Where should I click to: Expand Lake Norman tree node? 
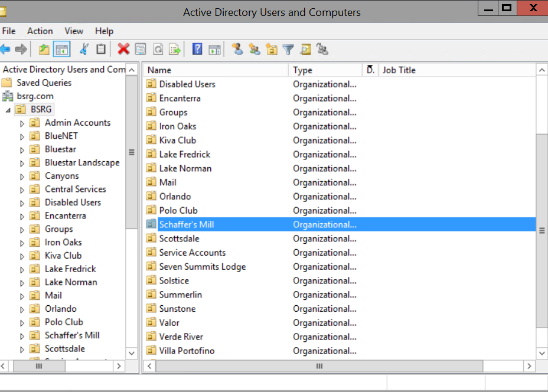(x=22, y=283)
